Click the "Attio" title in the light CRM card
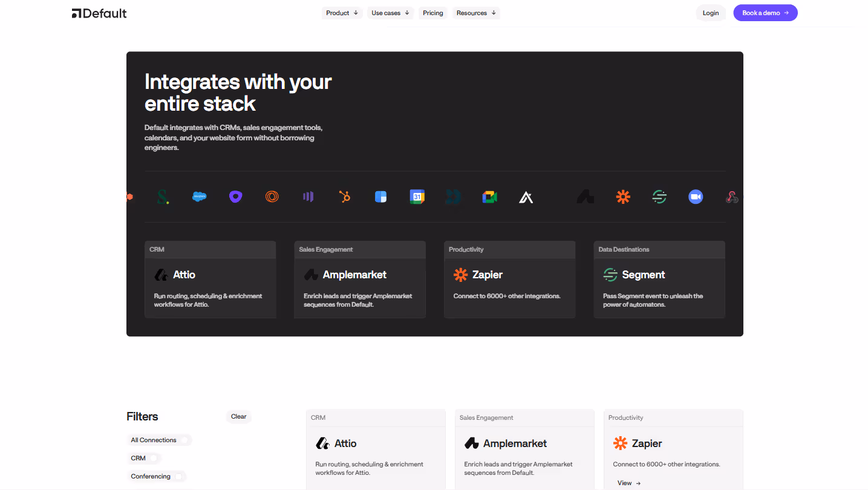 tap(345, 443)
